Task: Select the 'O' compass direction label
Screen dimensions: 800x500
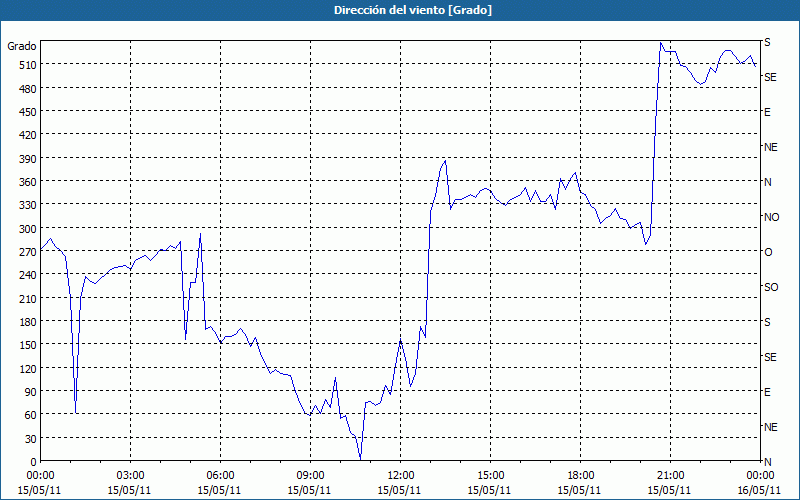Action: click(x=768, y=252)
